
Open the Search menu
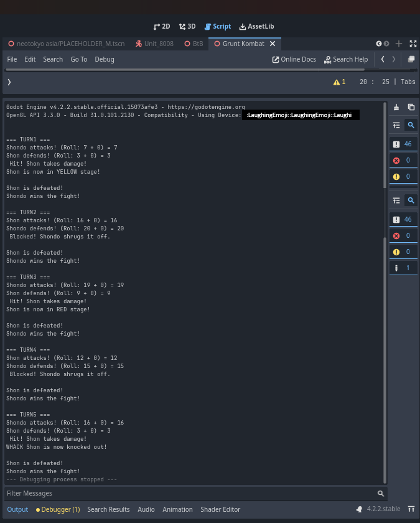coord(53,59)
